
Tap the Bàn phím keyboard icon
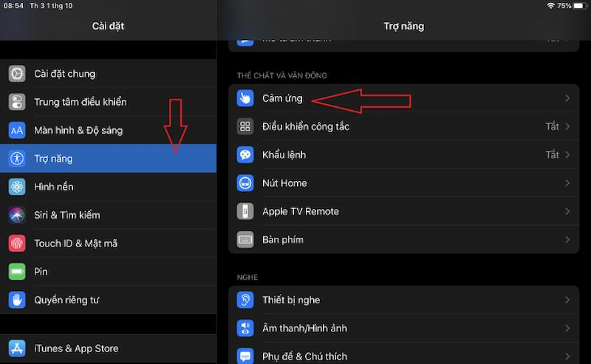click(245, 240)
